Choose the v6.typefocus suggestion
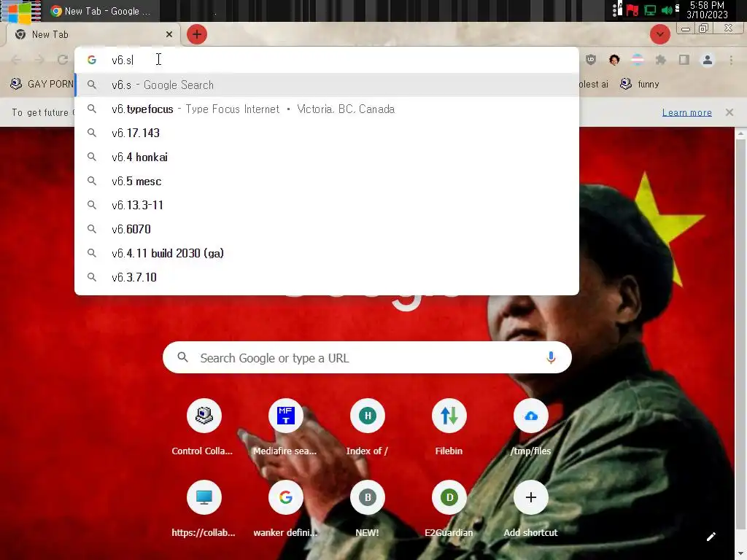This screenshot has width=747, height=560. coord(327,109)
